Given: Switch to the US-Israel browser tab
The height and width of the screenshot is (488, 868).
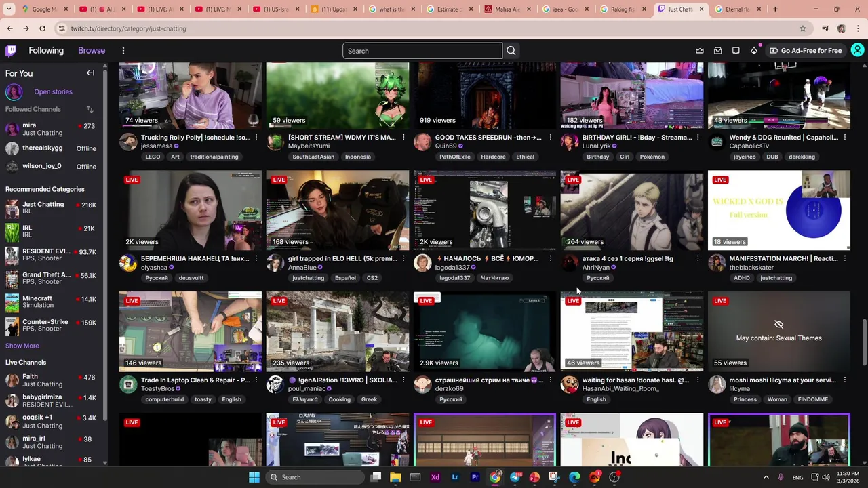Looking at the screenshot, I should click(276, 9).
